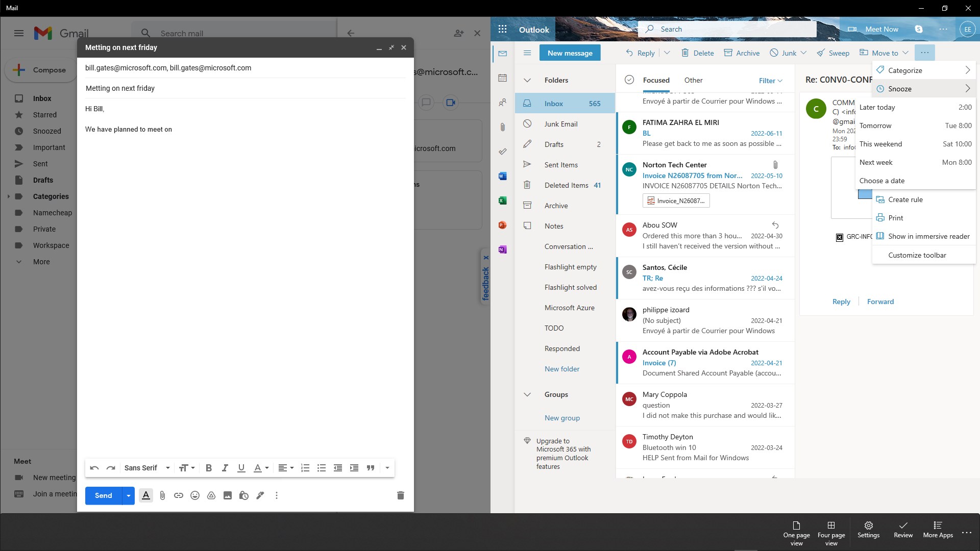Toggle italic formatting in the compose toolbar
This screenshot has height=551, width=980.
click(x=225, y=468)
